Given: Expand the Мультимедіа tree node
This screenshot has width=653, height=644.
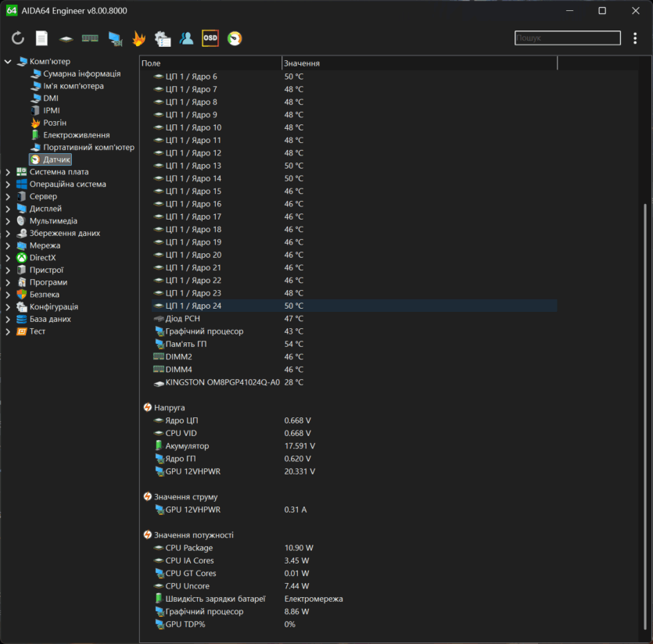Looking at the screenshot, I should (x=8, y=221).
